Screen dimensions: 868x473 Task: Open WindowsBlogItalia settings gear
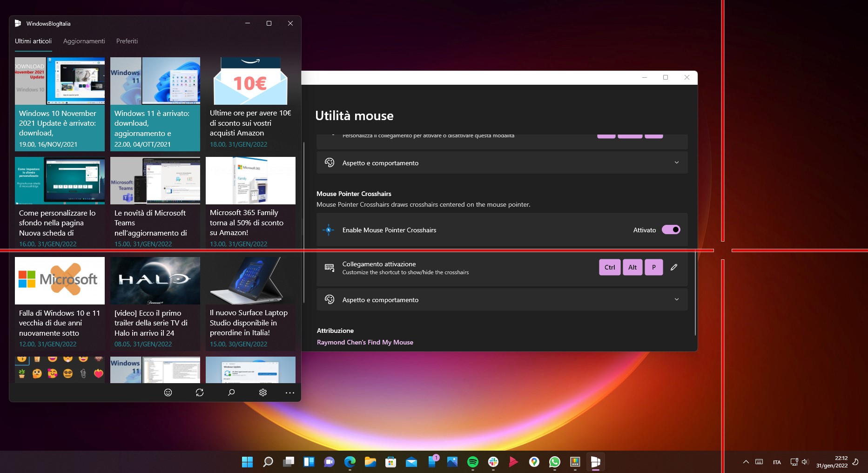263,392
